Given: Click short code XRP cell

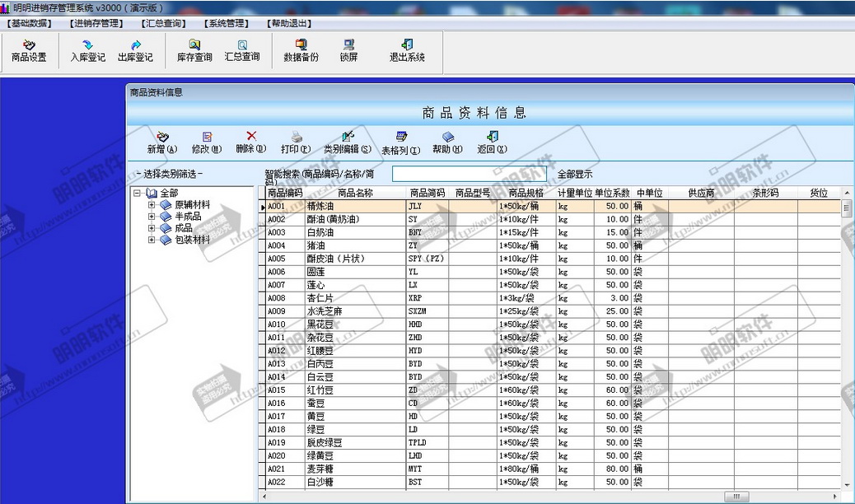Looking at the screenshot, I should click(x=427, y=298).
